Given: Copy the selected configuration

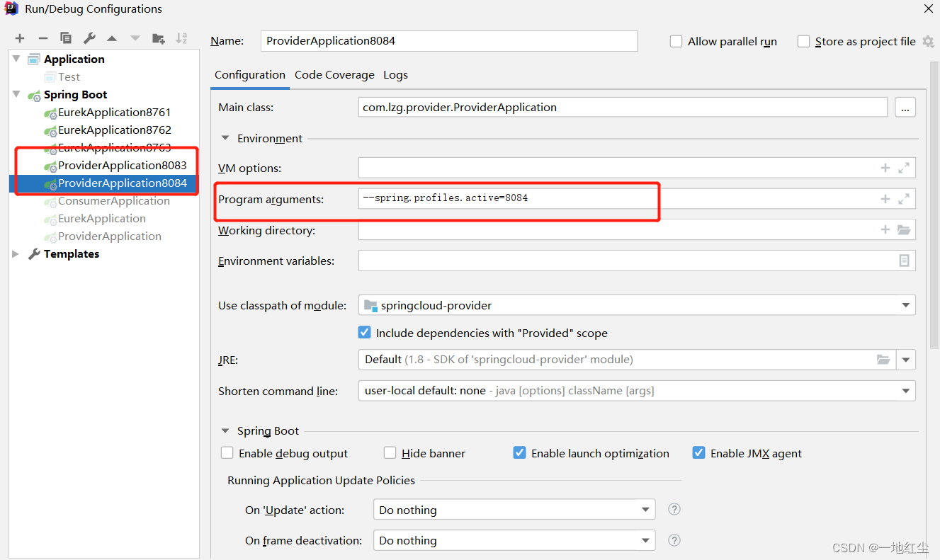Looking at the screenshot, I should click(66, 38).
